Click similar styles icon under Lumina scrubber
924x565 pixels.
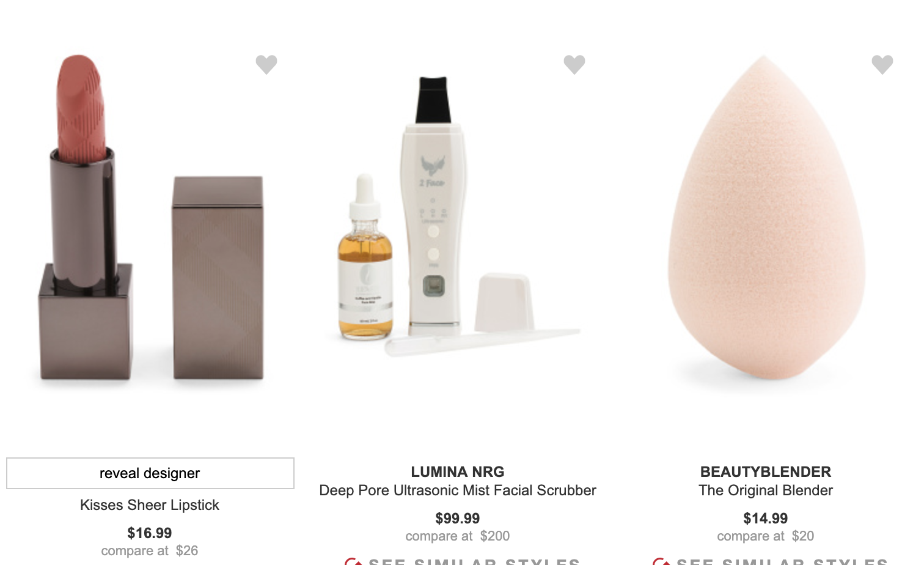[353, 561]
